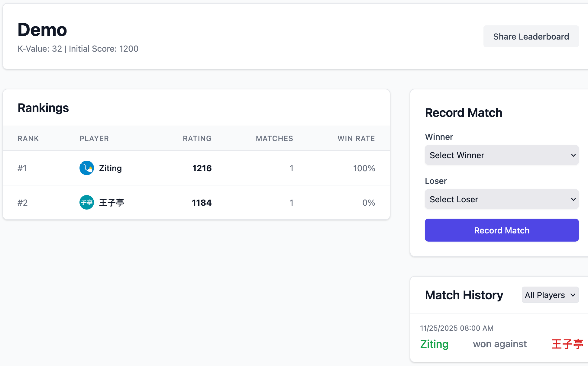Click Ziting's 1216 rating value
588x366 pixels.
point(202,168)
